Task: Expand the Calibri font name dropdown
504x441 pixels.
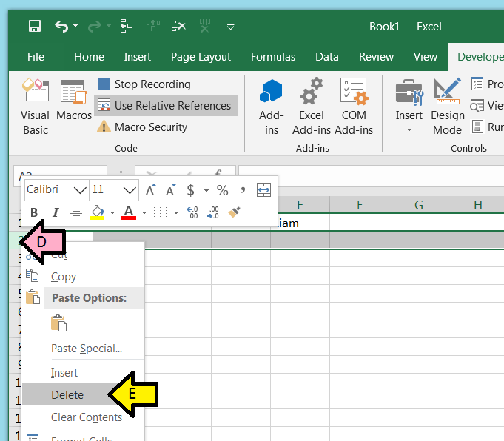Action: tap(80, 190)
